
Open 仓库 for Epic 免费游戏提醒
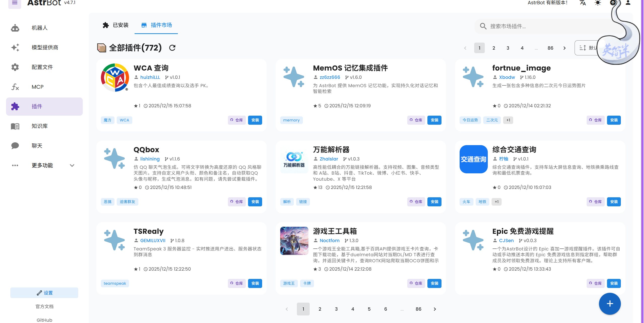click(x=595, y=283)
